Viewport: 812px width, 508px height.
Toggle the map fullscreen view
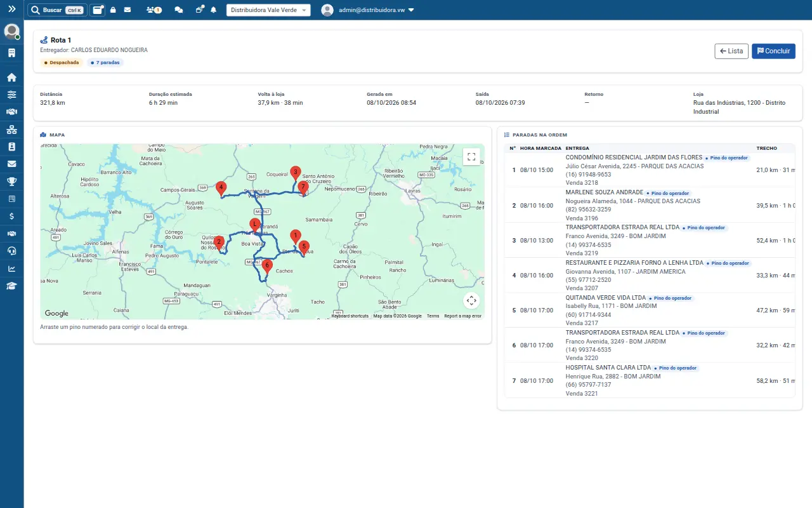(x=471, y=156)
